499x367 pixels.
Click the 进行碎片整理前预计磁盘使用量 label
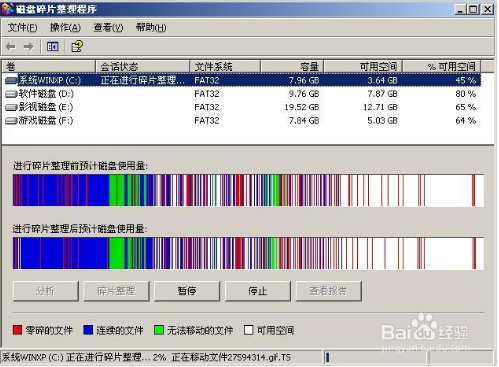(80, 166)
